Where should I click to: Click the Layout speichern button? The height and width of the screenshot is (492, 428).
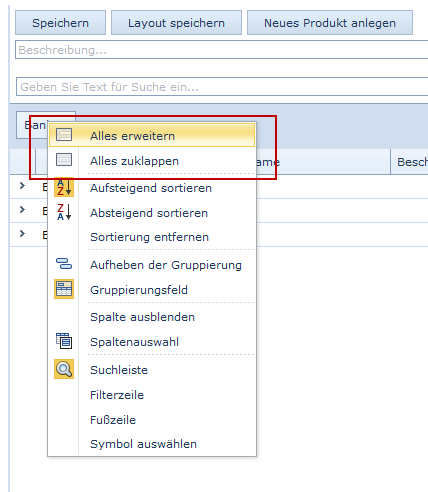coord(176,23)
